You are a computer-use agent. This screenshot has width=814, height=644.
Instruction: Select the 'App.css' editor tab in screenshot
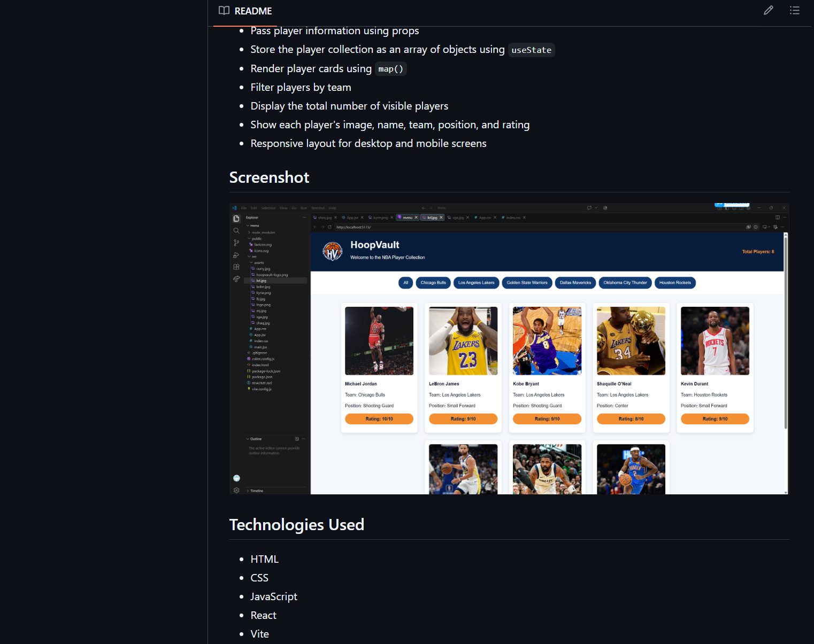pos(485,218)
